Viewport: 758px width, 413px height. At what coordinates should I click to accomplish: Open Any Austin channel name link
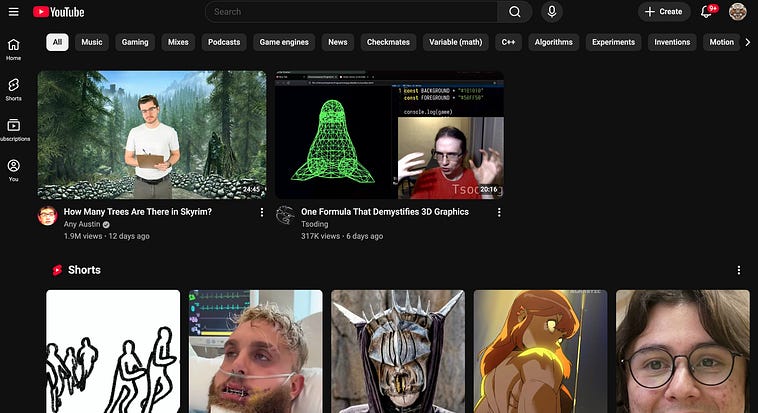tap(82, 224)
